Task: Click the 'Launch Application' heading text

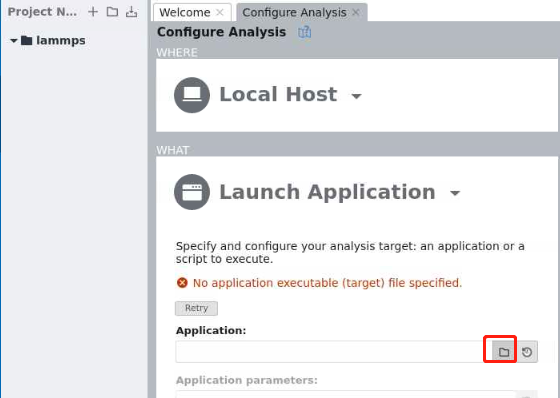Action: point(327,192)
